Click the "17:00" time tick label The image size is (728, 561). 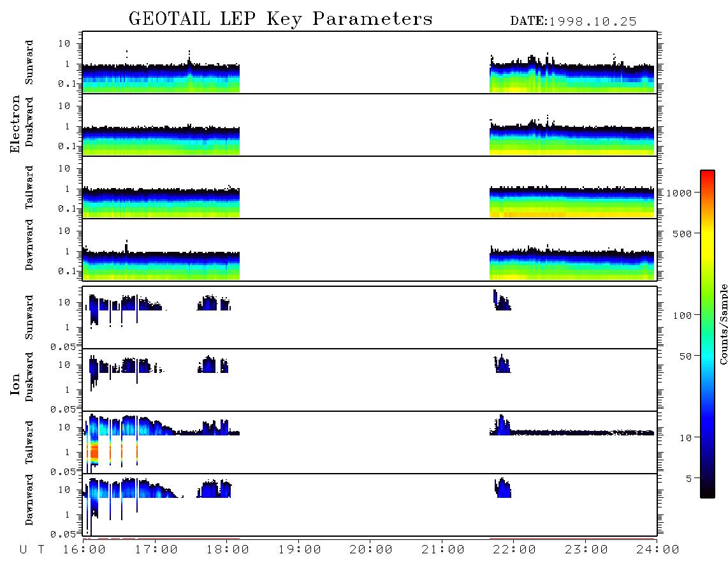click(x=156, y=550)
